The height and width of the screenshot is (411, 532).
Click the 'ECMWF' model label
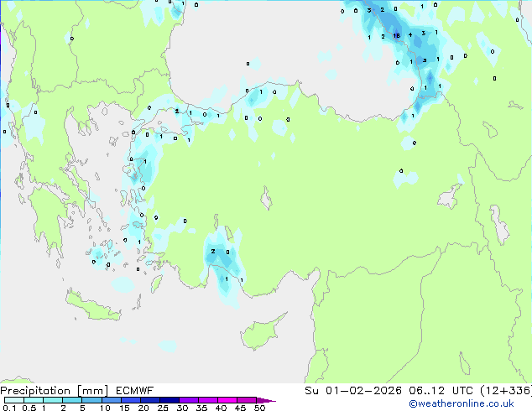(x=135, y=391)
